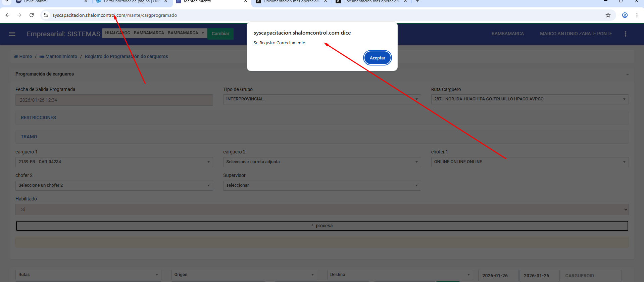Screen dimensions: 644x282
Task: Click the Fecha de Salida Programada field
Action: (114, 100)
